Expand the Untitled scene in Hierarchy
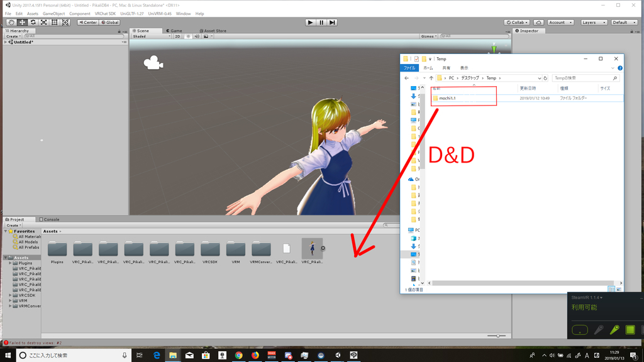Viewport: 644px width, 362px height. [x=6, y=42]
